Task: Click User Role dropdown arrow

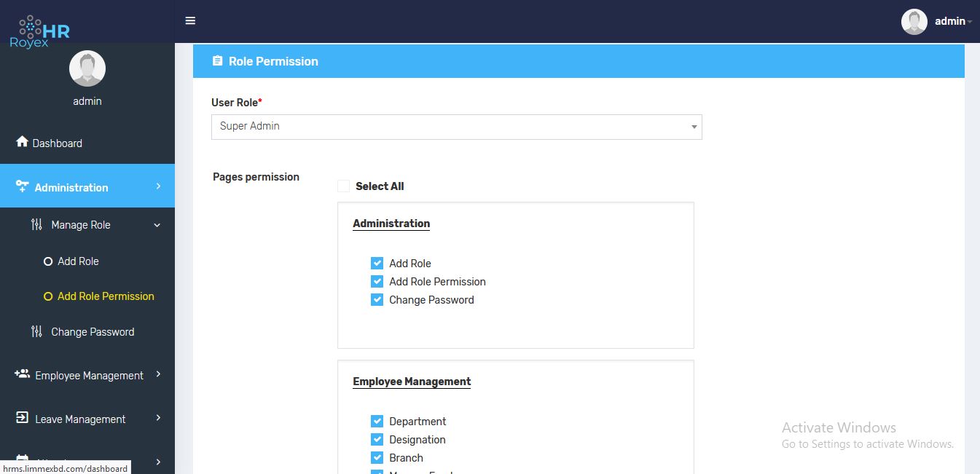Action: tap(694, 127)
